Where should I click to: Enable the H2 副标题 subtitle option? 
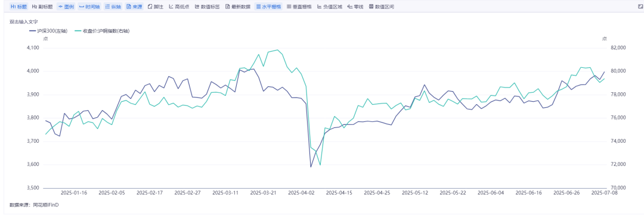coord(42,7)
